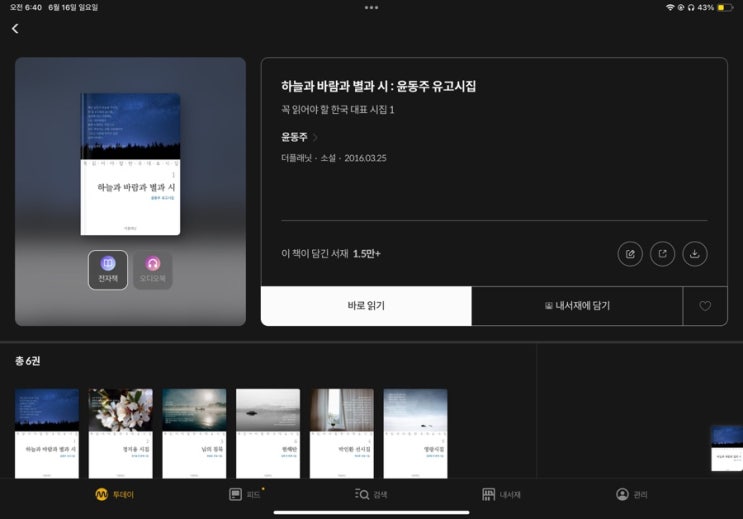Open 영랑시집 series thumbnail
743x519 pixels.
tap(415, 433)
